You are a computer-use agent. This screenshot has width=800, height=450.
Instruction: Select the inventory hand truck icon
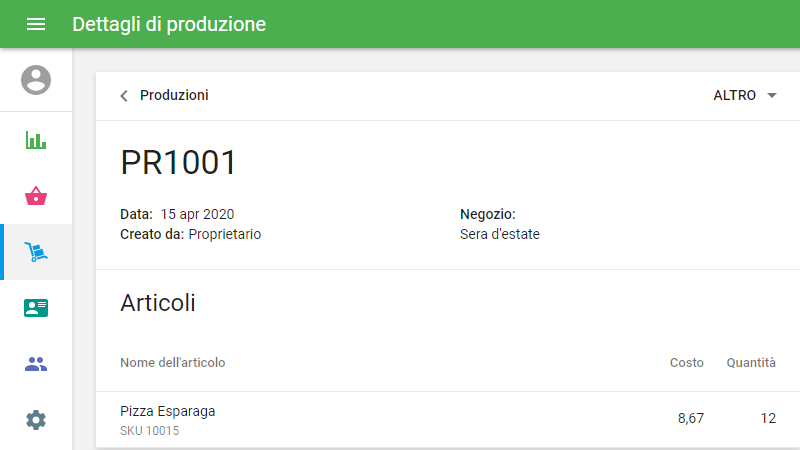pyautogui.click(x=36, y=252)
